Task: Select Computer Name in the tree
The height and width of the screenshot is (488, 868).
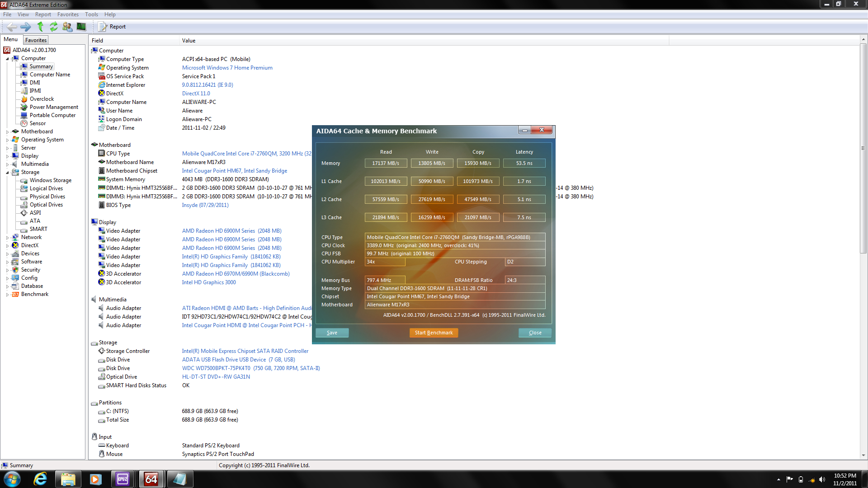Action: [50, 75]
